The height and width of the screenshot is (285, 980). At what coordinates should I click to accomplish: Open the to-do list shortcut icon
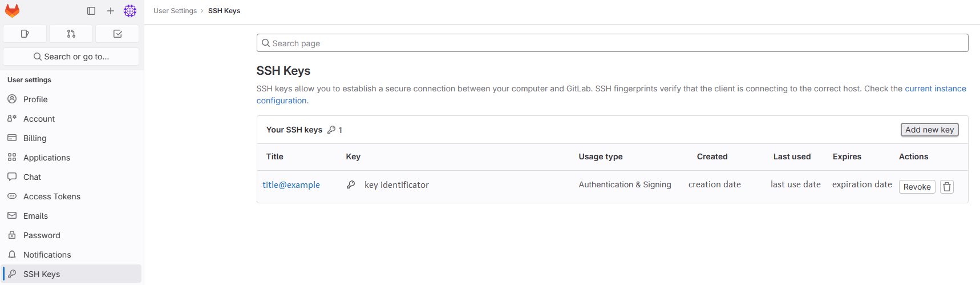point(118,34)
